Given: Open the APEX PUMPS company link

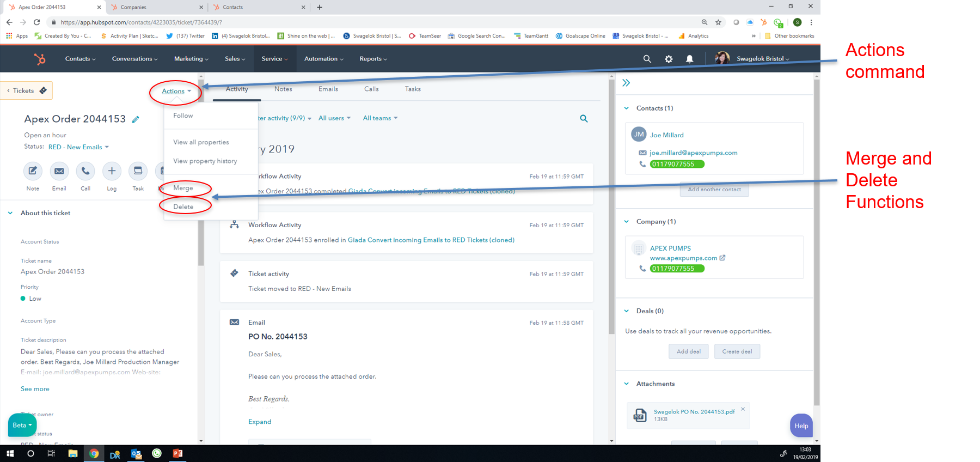Looking at the screenshot, I should 670,248.
